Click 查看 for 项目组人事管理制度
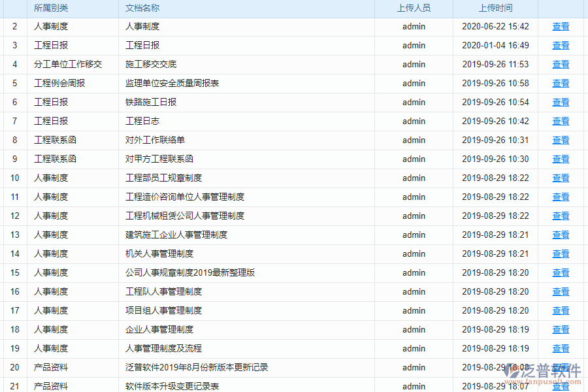This screenshot has width=588, height=392. click(561, 310)
